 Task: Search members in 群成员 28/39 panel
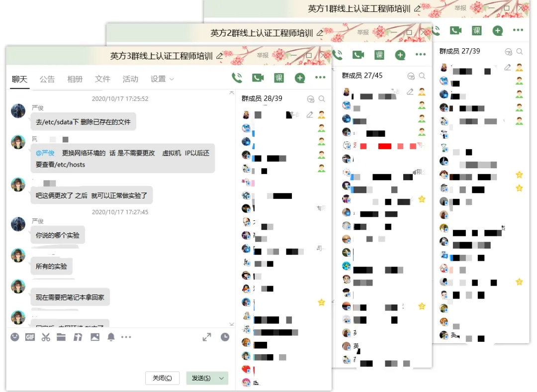point(322,98)
